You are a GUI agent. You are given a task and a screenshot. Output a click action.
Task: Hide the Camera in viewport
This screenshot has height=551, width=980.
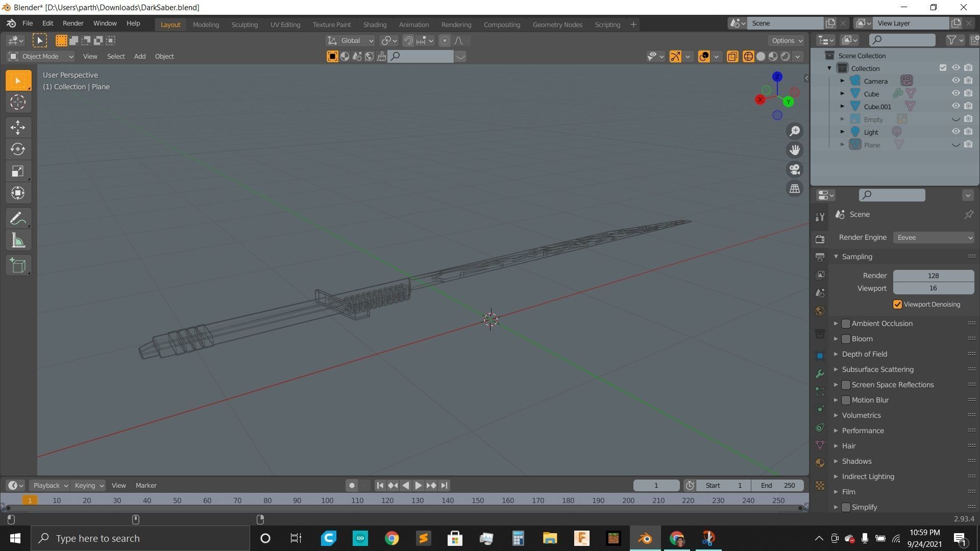pos(955,81)
